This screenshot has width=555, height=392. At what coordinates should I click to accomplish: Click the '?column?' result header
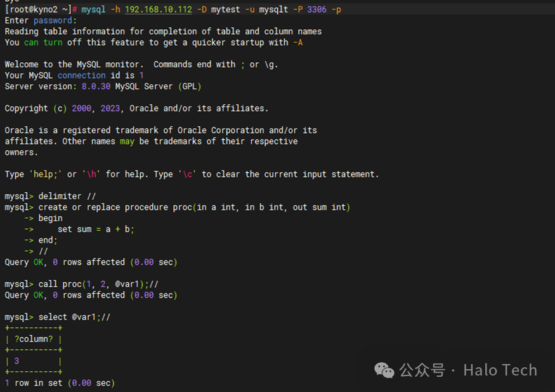click(34, 339)
